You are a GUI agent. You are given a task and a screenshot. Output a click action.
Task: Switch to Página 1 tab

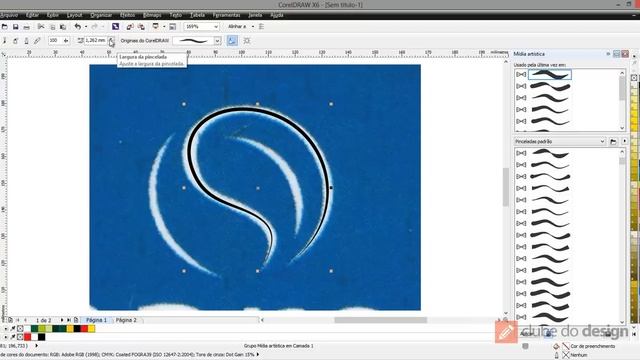(96, 320)
